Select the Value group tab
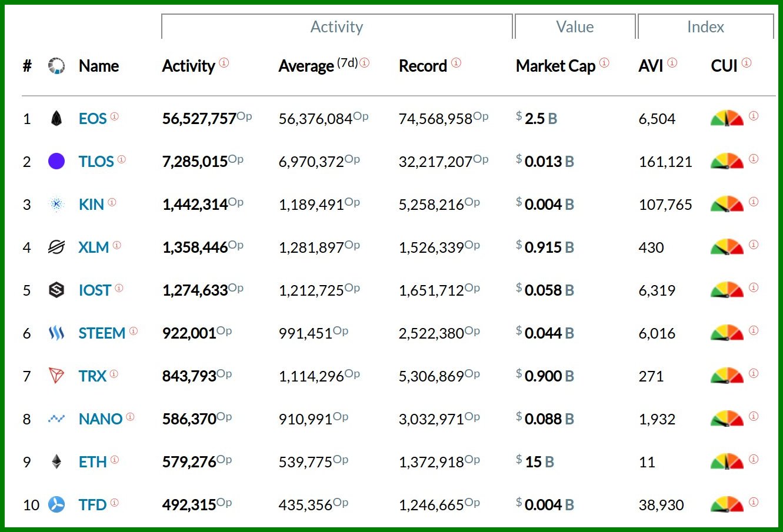This screenshot has height=532, width=783. [x=575, y=27]
